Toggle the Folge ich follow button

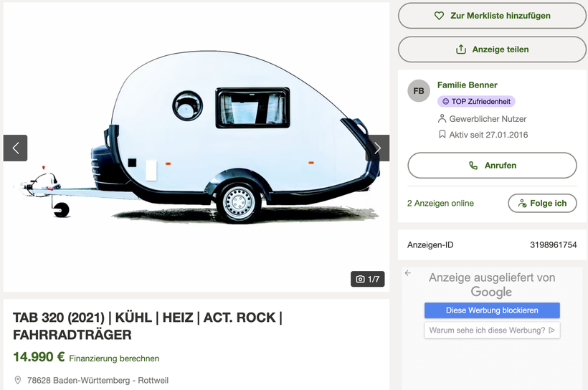click(x=542, y=204)
